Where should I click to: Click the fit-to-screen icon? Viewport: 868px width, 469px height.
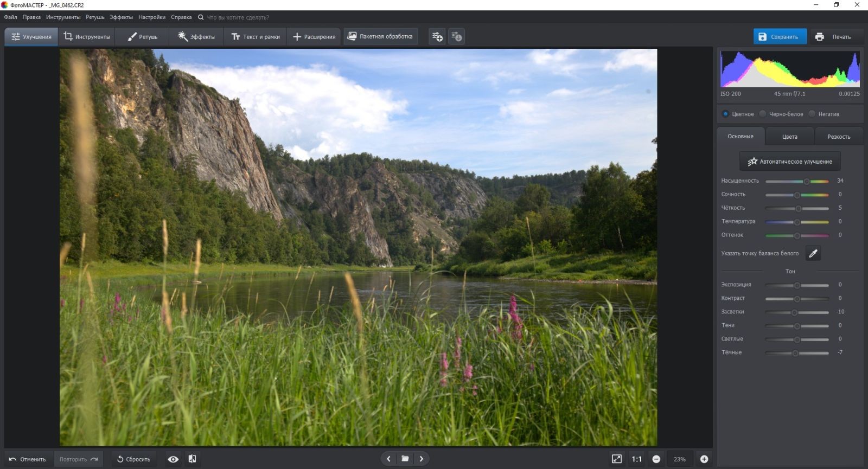pyautogui.click(x=617, y=459)
